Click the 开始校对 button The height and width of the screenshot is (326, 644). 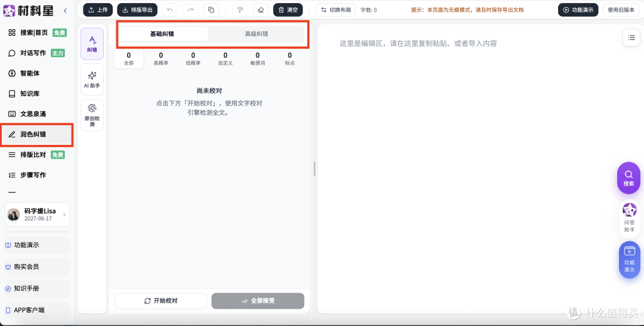(160, 301)
